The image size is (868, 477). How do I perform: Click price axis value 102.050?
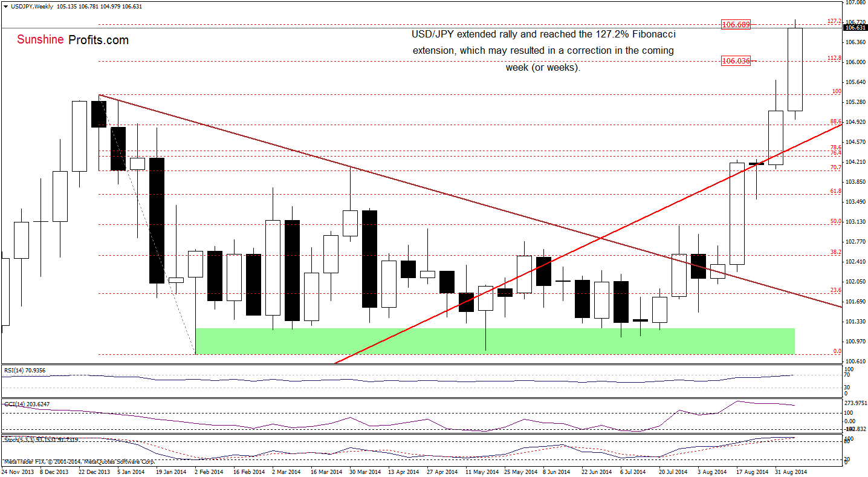click(x=855, y=282)
